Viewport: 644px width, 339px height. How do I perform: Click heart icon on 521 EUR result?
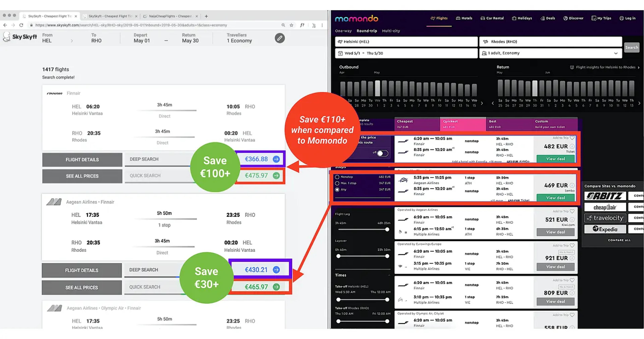(x=572, y=211)
